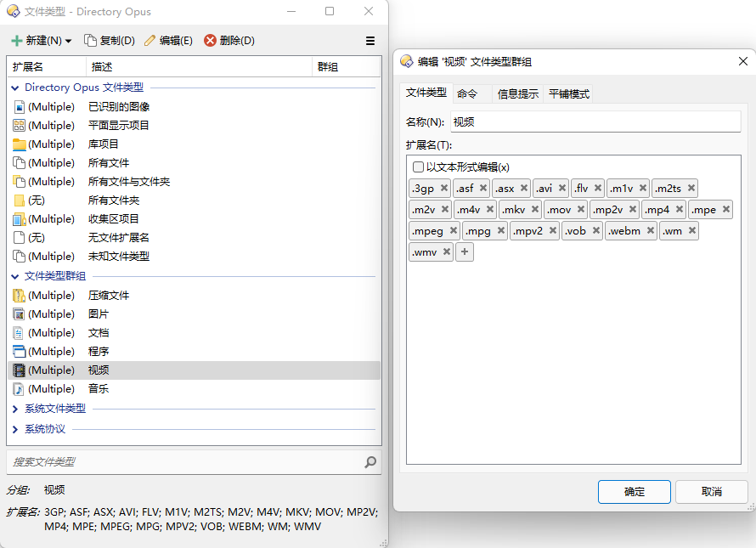This screenshot has width=756, height=548.
Task: Select the 图片 group icon
Action: pyautogui.click(x=19, y=314)
